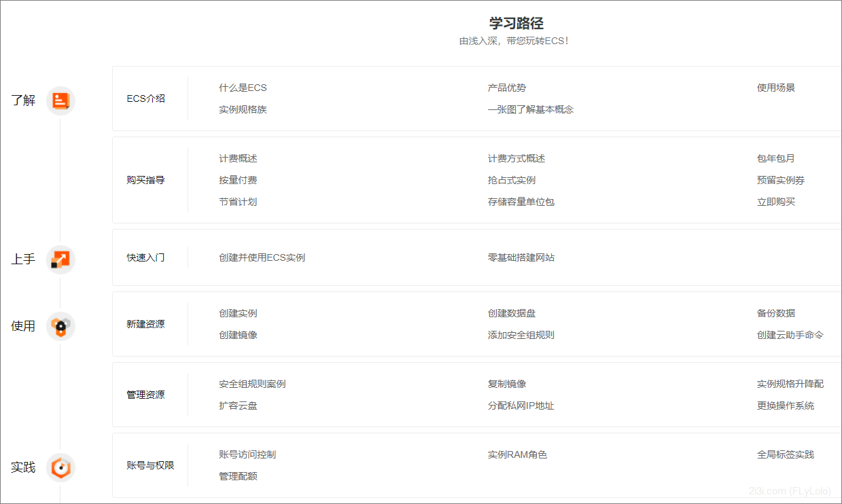Open the 存储容量单位包 link

521,202
